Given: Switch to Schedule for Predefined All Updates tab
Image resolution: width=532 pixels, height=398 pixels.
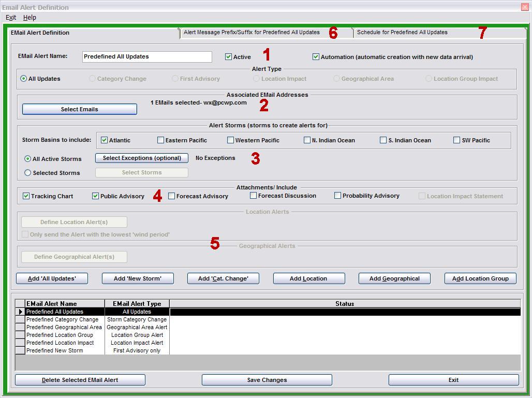Looking at the screenshot, I should (402, 32).
